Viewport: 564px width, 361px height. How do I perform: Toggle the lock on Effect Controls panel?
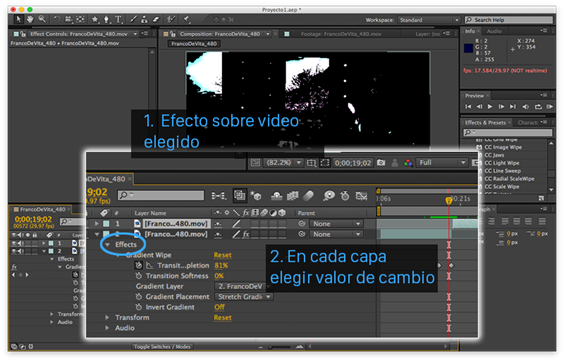coord(23,34)
